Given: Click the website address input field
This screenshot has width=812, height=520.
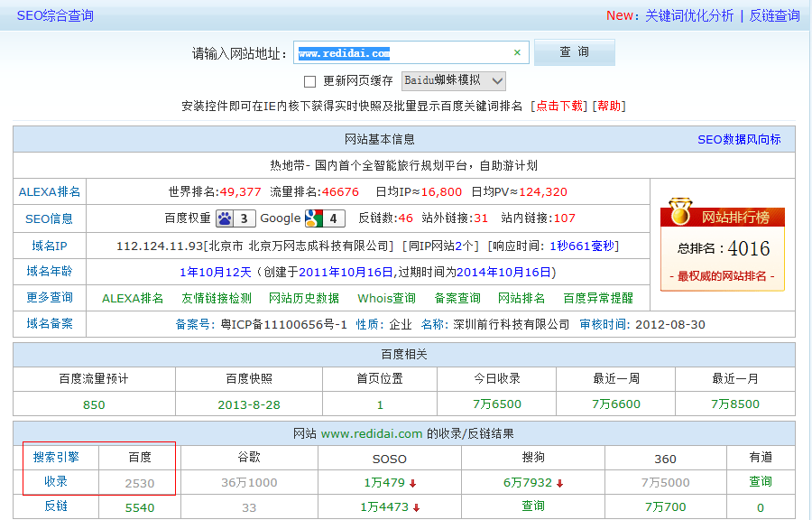Looking at the screenshot, I should click(411, 52).
